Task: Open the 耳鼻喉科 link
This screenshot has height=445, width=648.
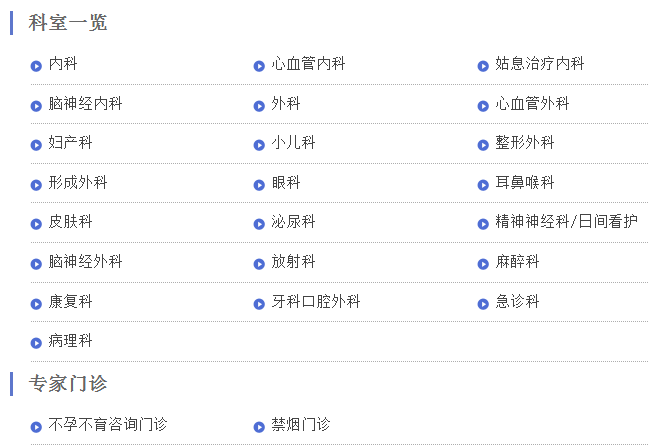Action: click(525, 182)
